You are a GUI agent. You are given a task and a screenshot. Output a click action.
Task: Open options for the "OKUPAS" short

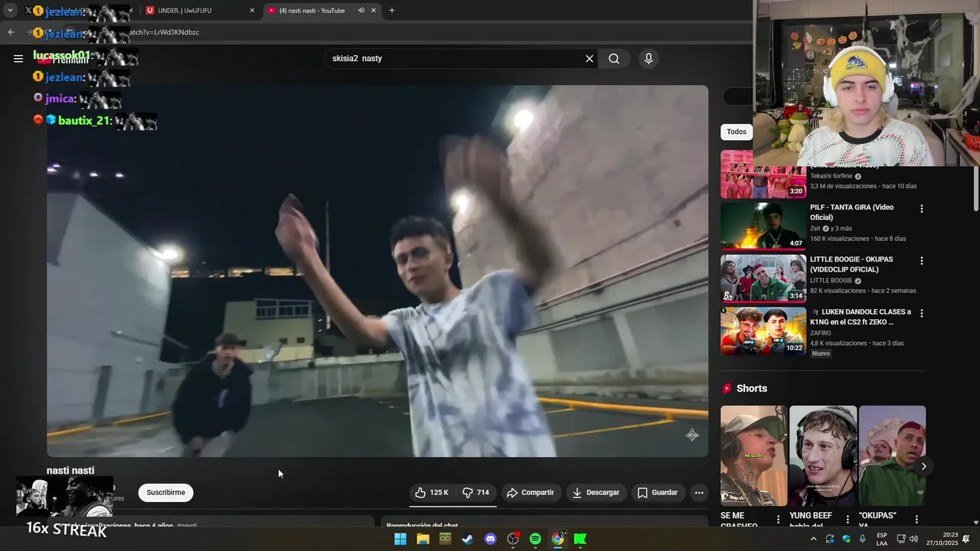click(916, 520)
